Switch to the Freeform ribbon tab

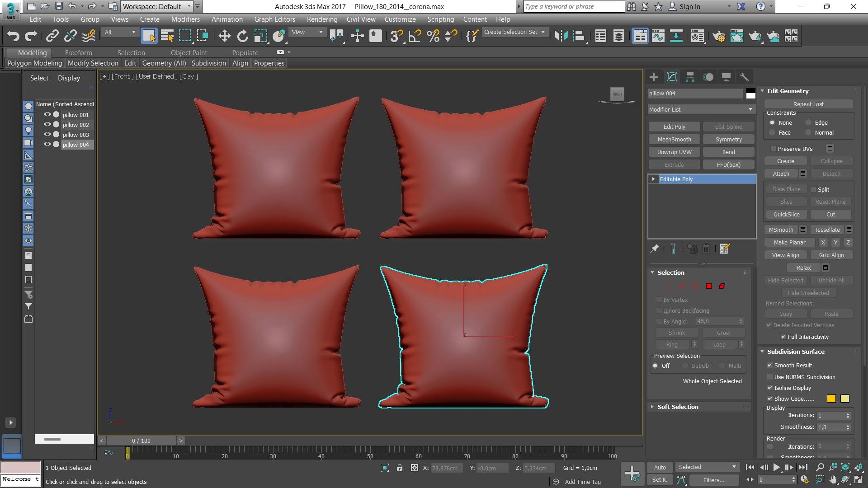(78, 53)
